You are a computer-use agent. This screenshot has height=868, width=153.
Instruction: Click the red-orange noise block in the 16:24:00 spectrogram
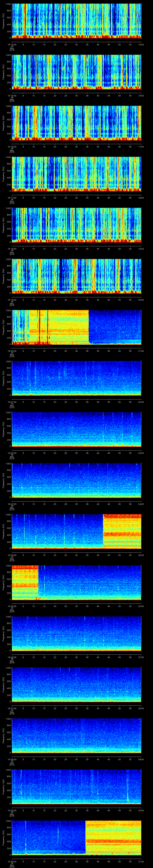(122, 531)
